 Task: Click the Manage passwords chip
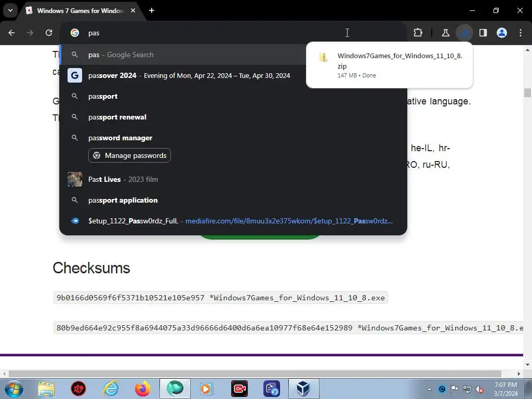click(129, 155)
